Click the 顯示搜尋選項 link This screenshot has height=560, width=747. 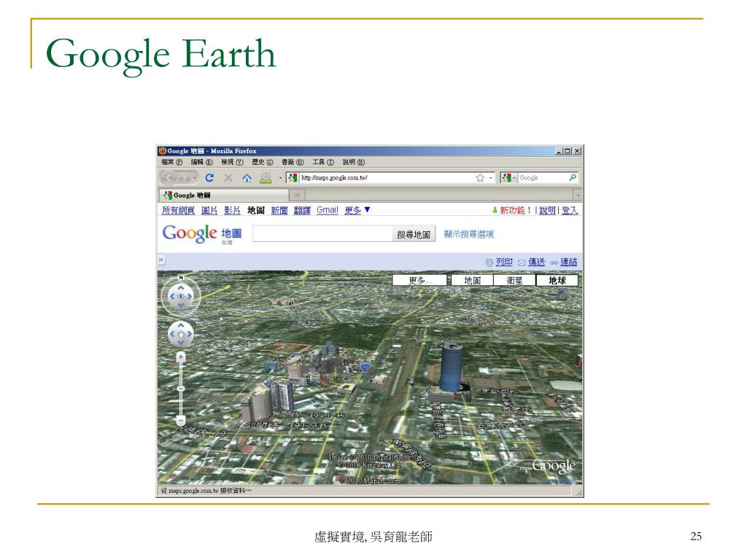tap(469, 234)
